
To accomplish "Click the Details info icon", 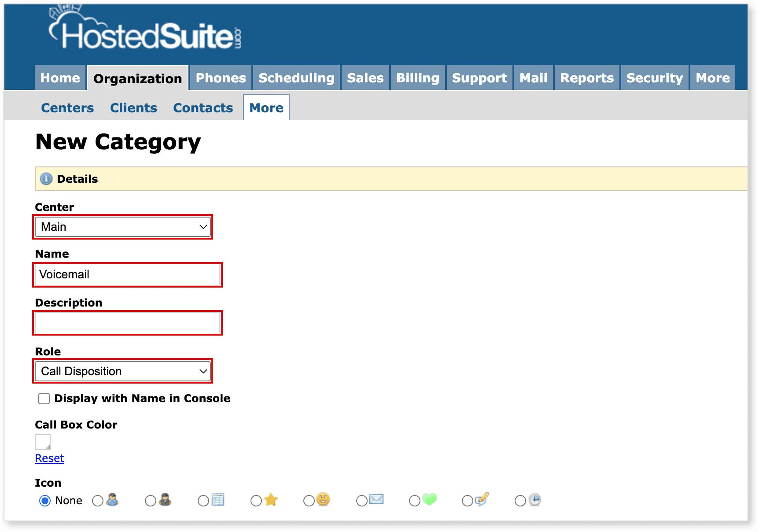I will click(46, 179).
